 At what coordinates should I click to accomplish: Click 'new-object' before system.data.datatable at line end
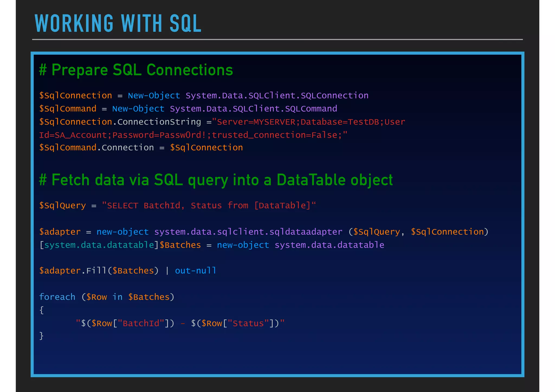[243, 245]
